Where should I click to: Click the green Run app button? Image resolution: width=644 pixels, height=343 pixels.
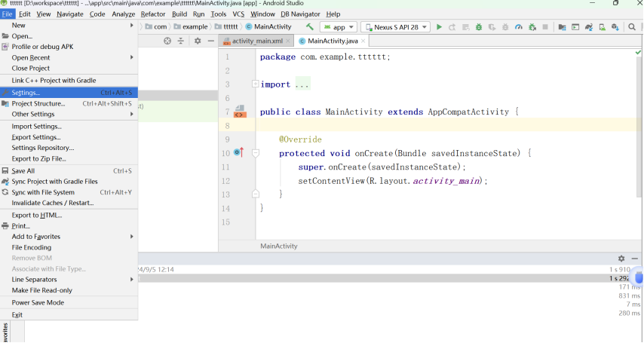pyautogui.click(x=440, y=27)
